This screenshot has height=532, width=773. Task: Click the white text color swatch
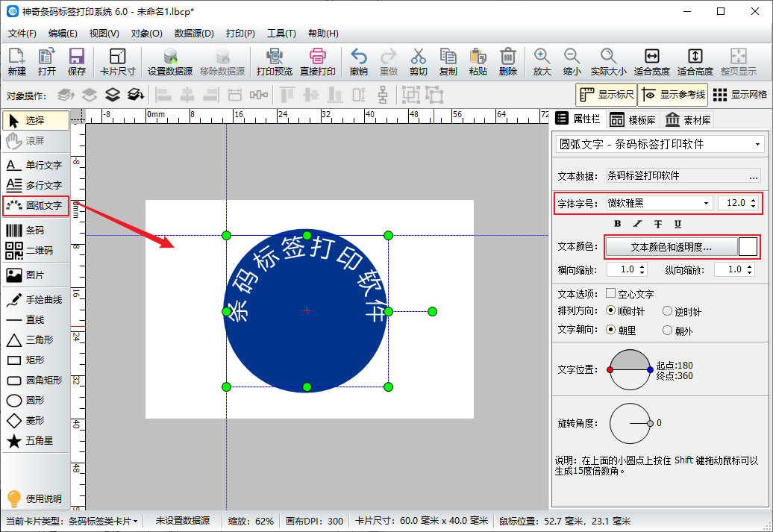pos(748,246)
